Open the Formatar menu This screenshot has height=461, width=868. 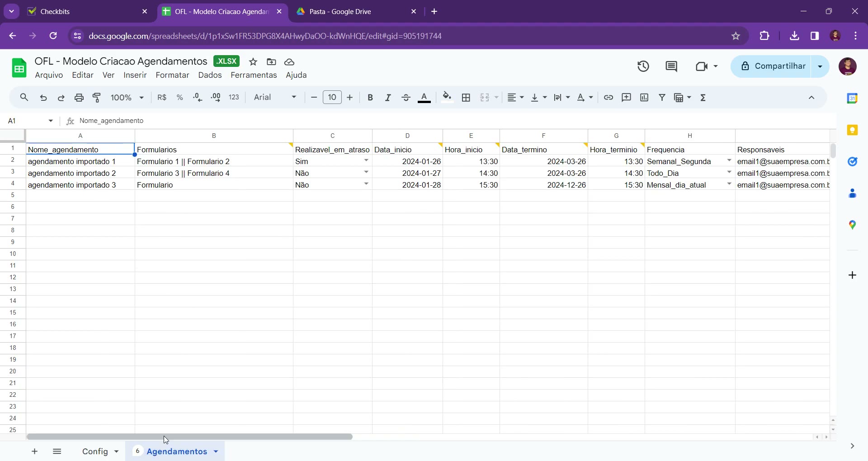pos(172,75)
